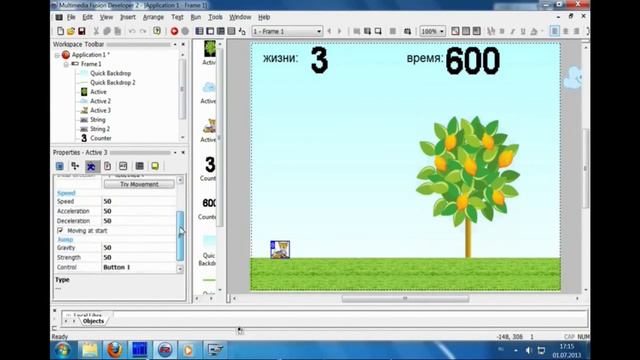The width and height of the screenshot is (640, 360).
Task: Open the Arrange menu
Action: 153,17
